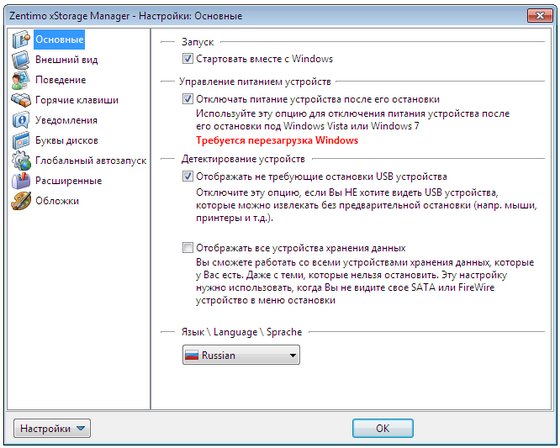Select the Основные settings category
Image resolution: width=560 pixels, height=448 pixels.
[59, 39]
